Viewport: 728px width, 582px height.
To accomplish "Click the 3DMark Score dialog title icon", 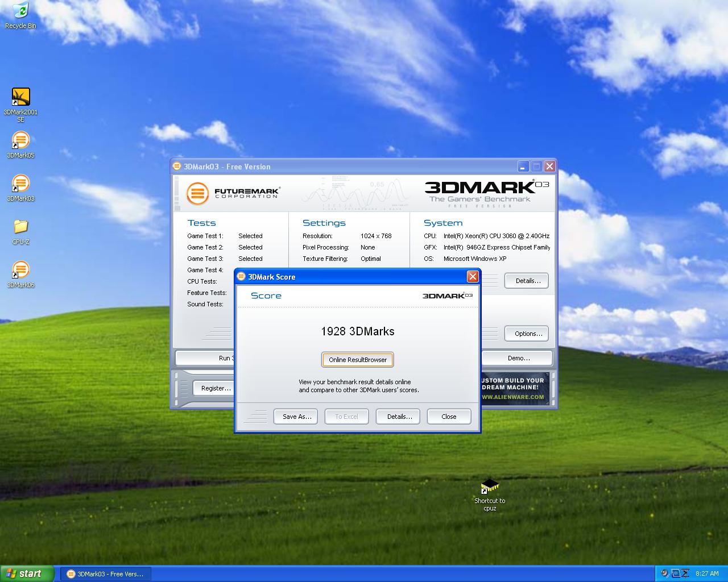I will (242, 277).
